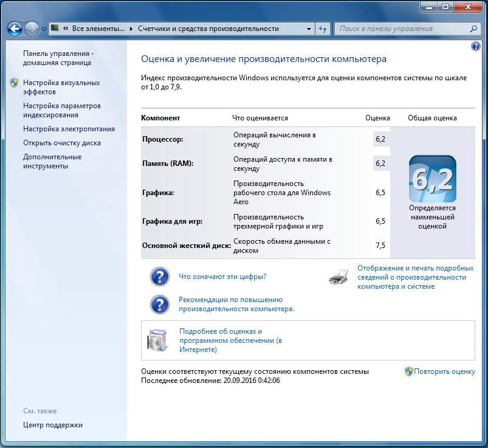Open 'Что означают эти цифры?' help link
488x448 pixels.
[222, 277]
